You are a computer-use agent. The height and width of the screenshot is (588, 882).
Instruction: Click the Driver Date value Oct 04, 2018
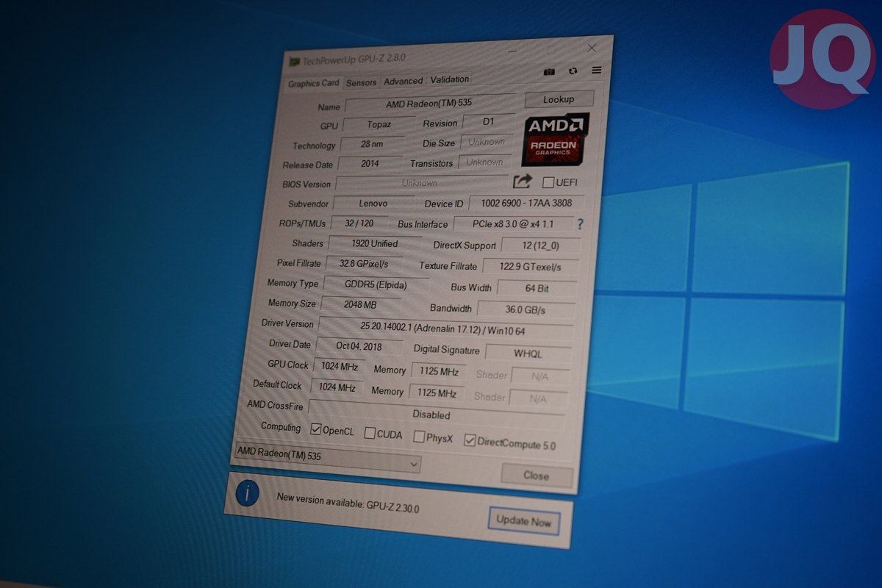point(358,345)
